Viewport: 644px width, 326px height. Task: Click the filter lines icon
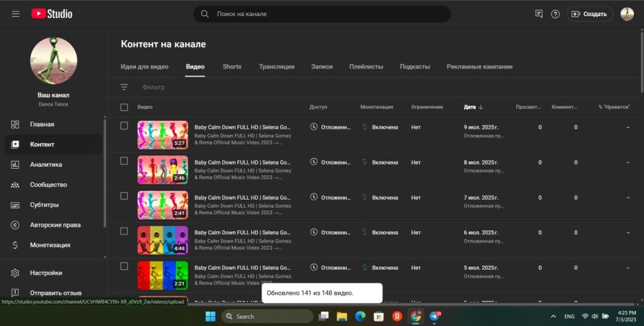pyautogui.click(x=124, y=87)
